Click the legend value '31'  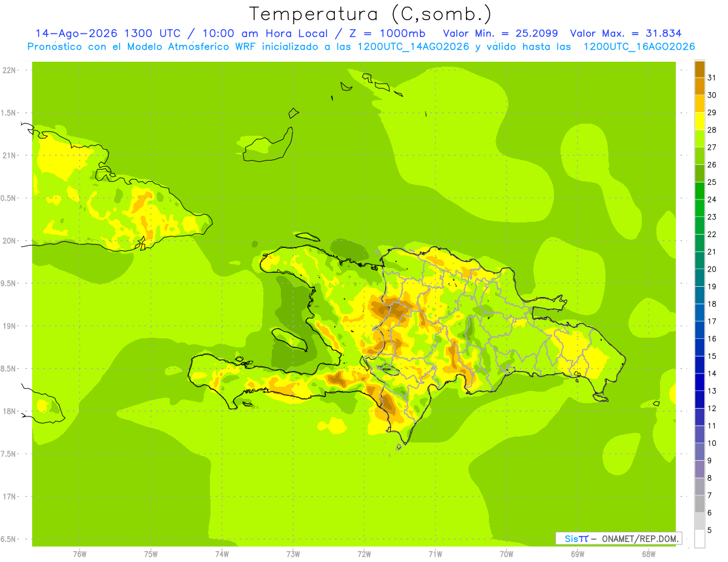coord(712,78)
